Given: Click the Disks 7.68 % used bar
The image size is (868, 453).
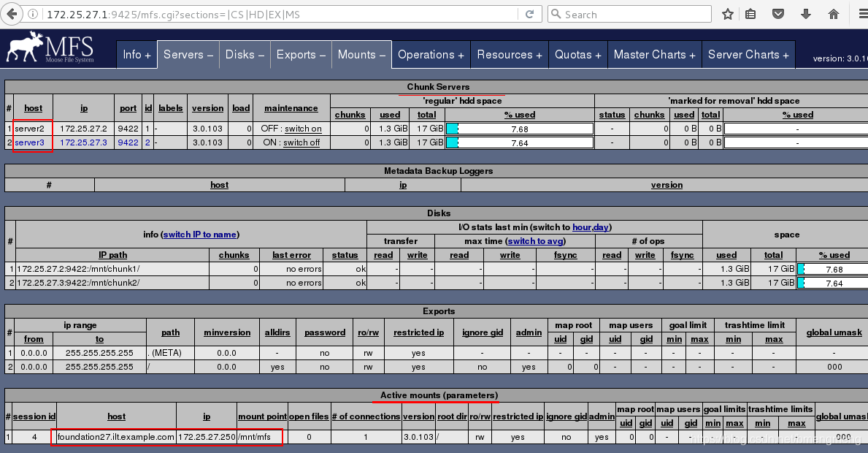Looking at the screenshot, I should click(x=834, y=269).
